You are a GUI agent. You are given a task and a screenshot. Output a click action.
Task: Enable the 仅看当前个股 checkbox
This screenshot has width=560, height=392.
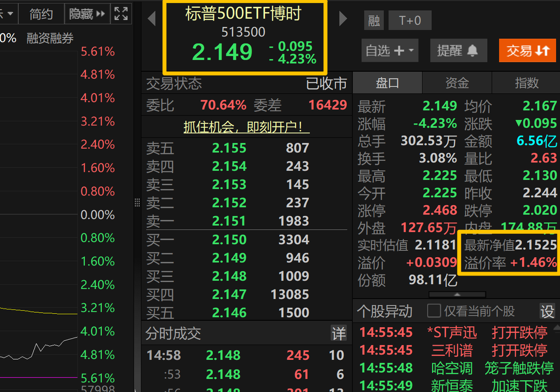click(x=434, y=311)
